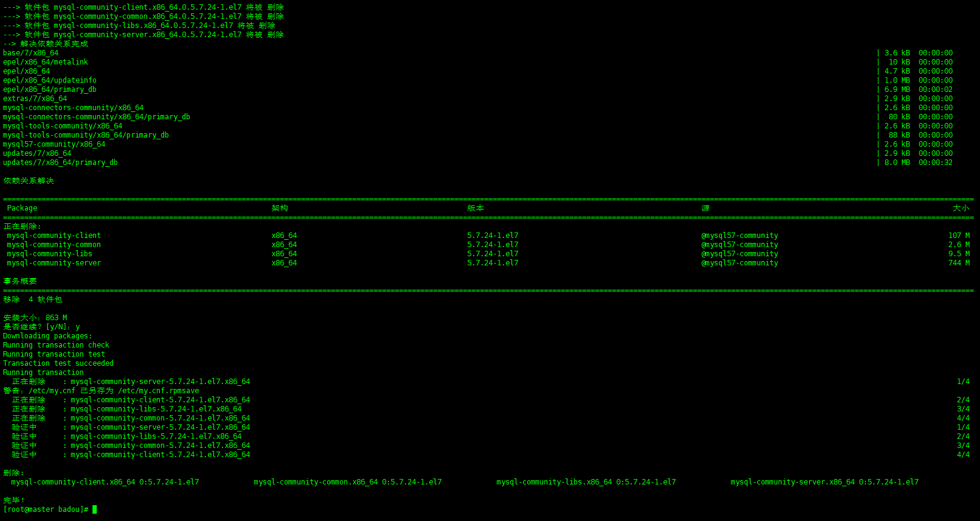
Task: Click the '移除 4 软件包' line
Action: [x=33, y=299]
